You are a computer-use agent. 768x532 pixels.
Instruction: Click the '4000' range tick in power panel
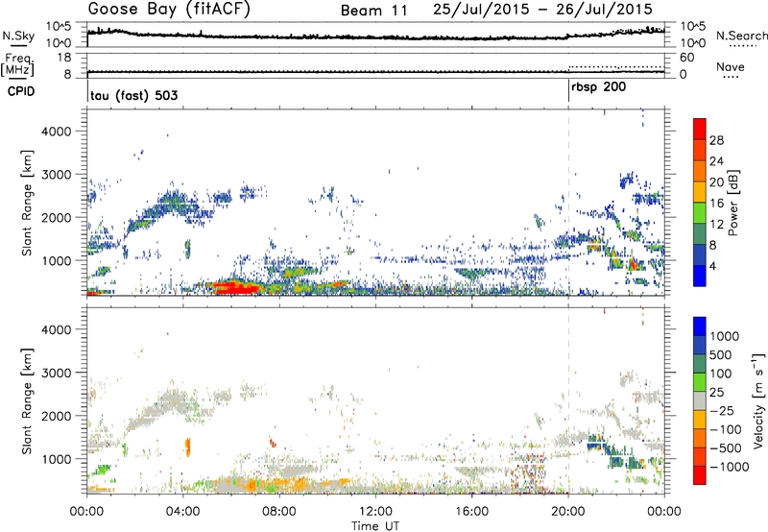(57, 132)
